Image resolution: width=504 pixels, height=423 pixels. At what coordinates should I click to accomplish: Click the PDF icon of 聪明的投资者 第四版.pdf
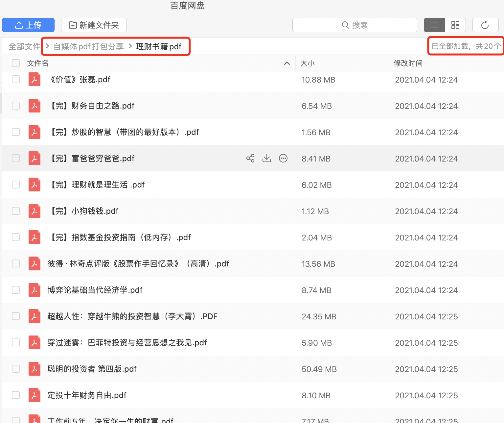[34, 369]
